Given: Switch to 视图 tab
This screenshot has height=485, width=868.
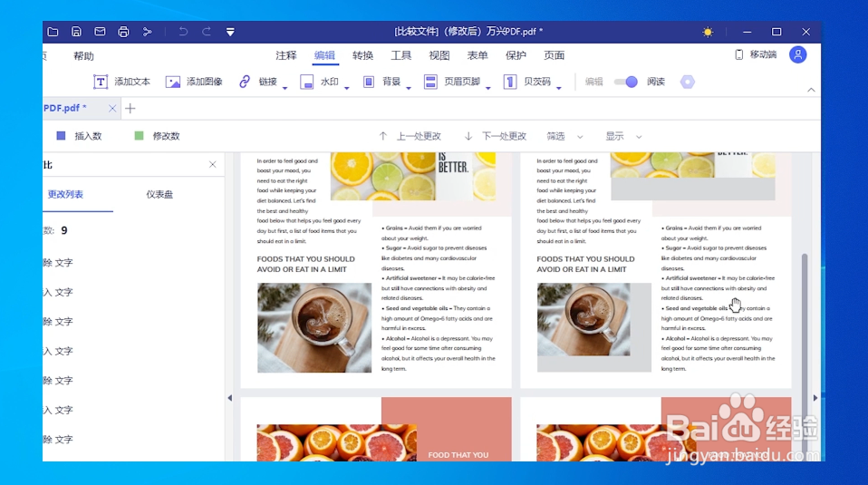Looking at the screenshot, I should [x=439, y=55].
